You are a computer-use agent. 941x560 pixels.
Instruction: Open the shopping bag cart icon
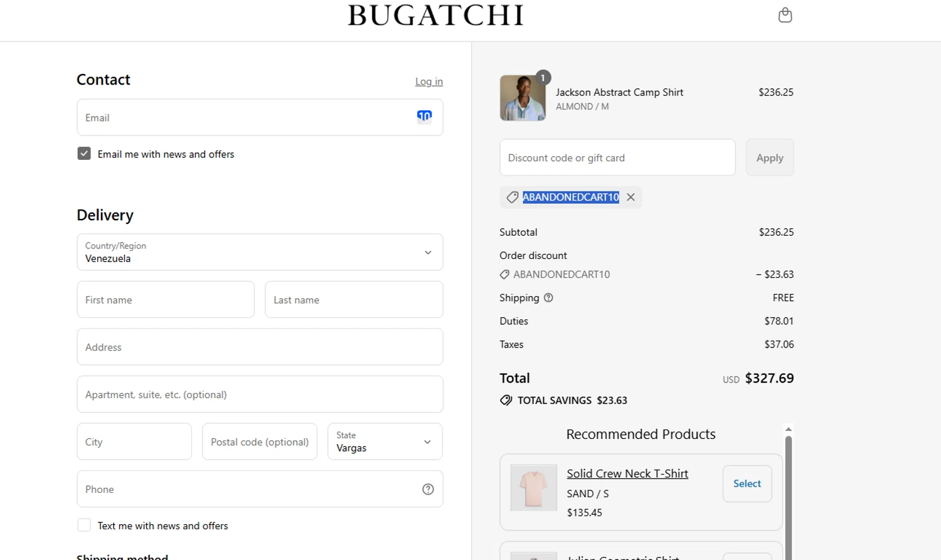pos(785,14)
